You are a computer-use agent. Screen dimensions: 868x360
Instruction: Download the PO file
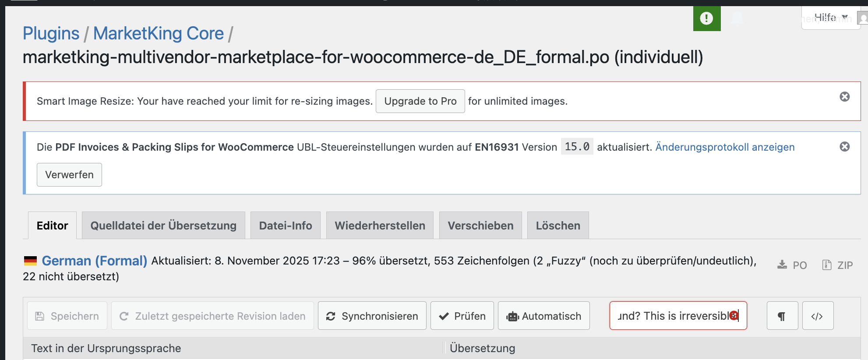tap(792, 265)
